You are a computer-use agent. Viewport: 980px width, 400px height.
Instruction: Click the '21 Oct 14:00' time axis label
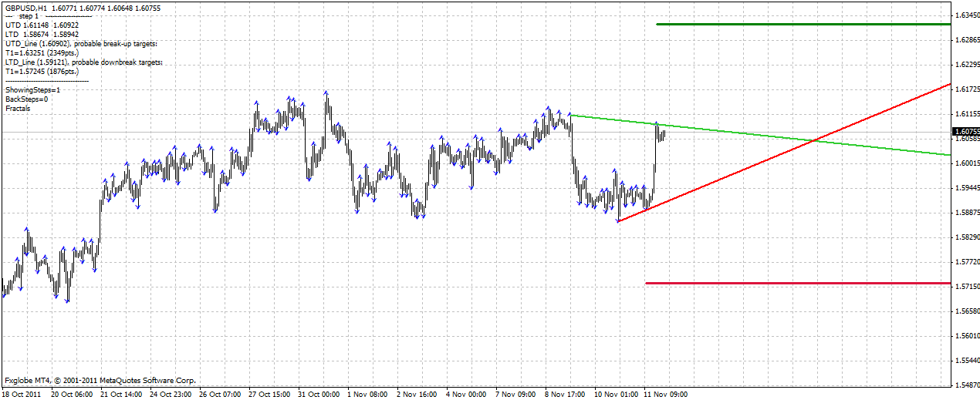tap(121, 394)
